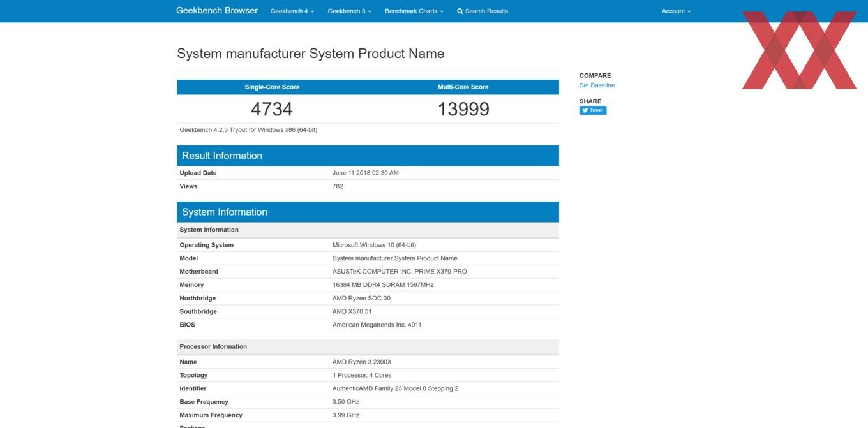
Task: Select the views count 782
Action: click(338, 186)
